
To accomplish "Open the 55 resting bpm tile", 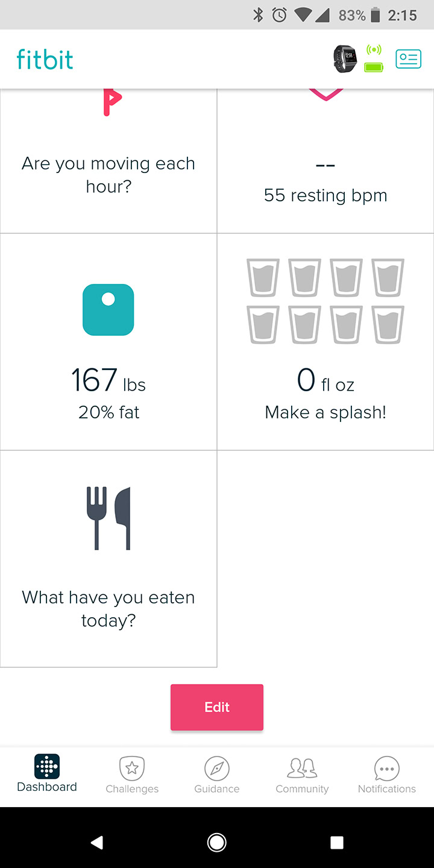I will pyautogui.click(x=325, y=195).
